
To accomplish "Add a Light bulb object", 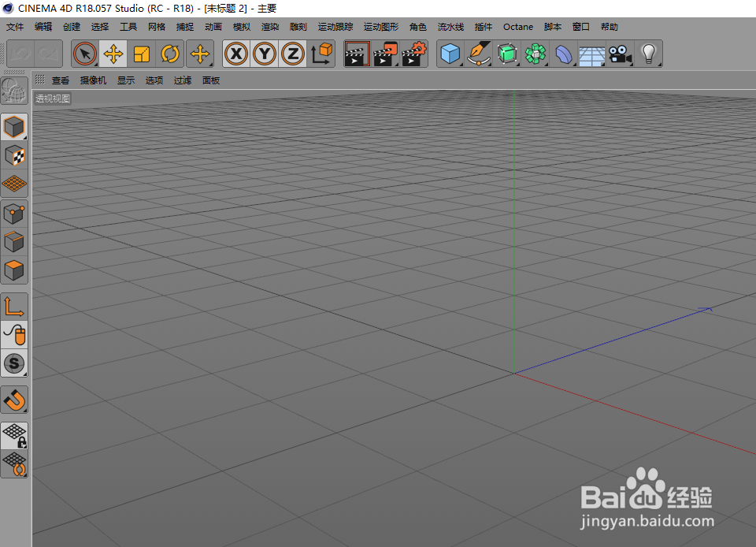I will (648, 54).
